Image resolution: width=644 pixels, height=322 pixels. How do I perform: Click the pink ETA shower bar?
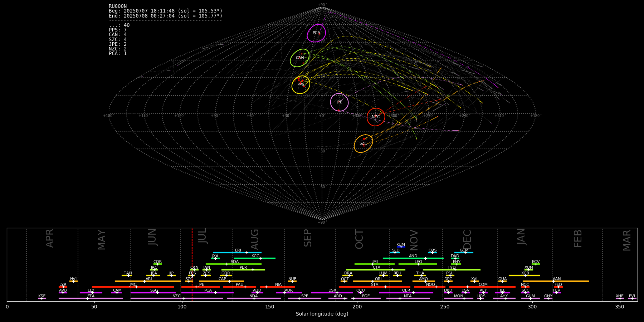click(x=91, y=298)
